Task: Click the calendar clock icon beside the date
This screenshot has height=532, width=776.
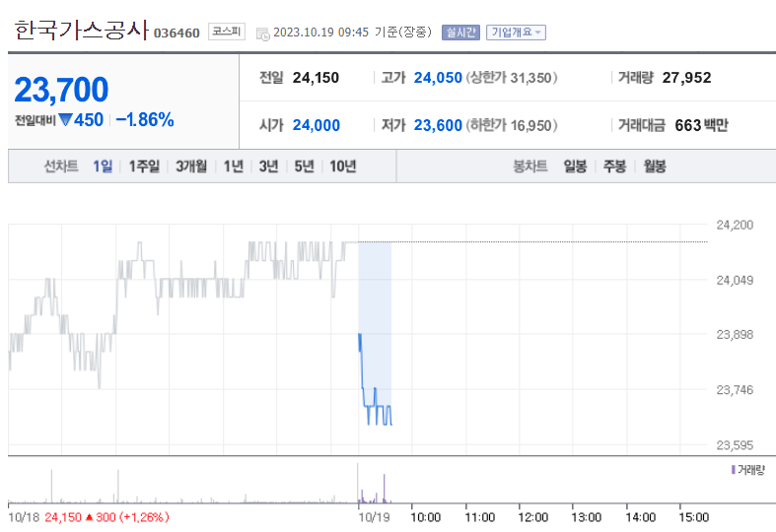Action: pos(263,34)
